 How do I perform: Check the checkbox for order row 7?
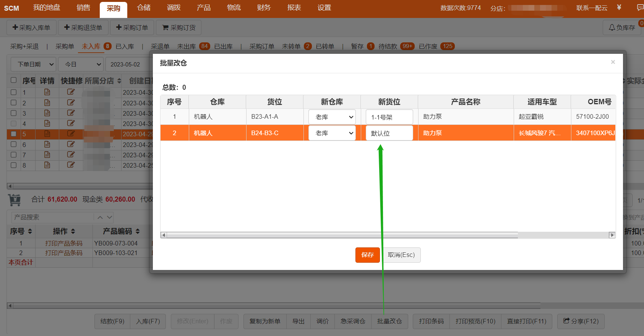click(x=14, y=155)
